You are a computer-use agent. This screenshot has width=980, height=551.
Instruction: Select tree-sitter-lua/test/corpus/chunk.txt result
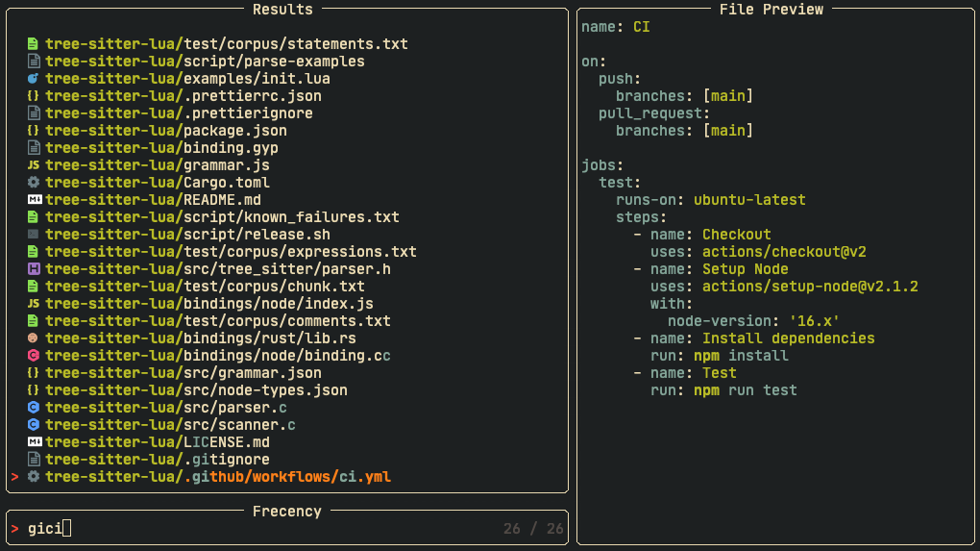[x=205, y=287]
